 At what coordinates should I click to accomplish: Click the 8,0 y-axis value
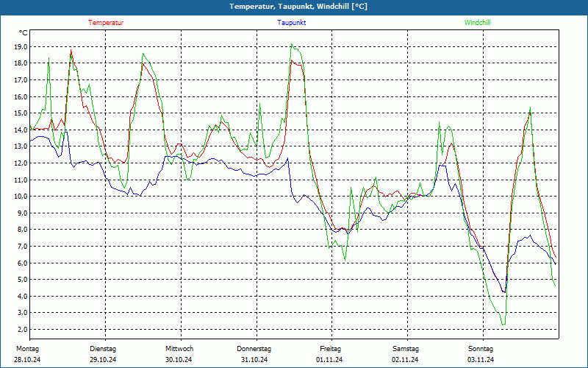(x=22, y=230)
